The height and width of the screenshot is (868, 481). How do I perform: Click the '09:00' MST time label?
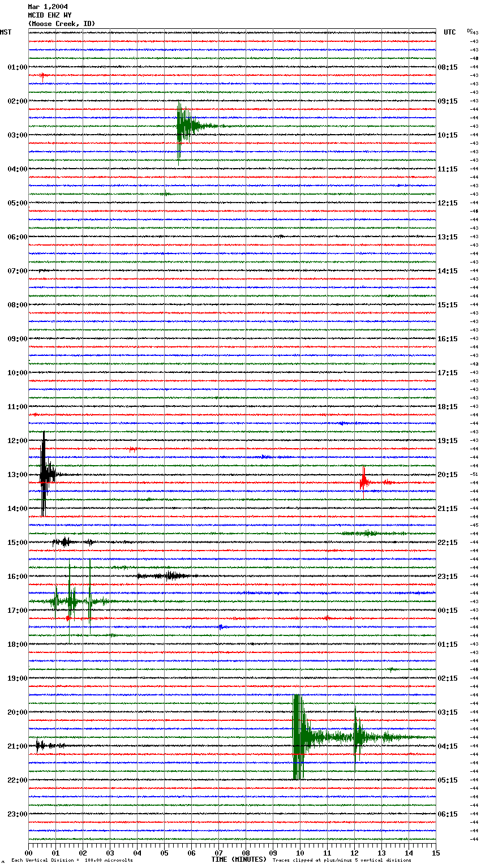click(18, 339)
